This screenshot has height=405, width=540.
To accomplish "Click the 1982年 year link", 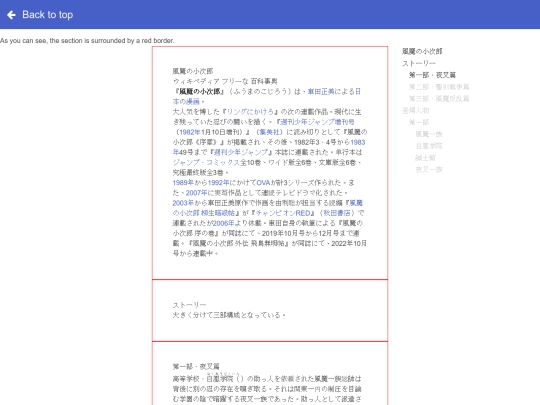I will tap(190, 132).
